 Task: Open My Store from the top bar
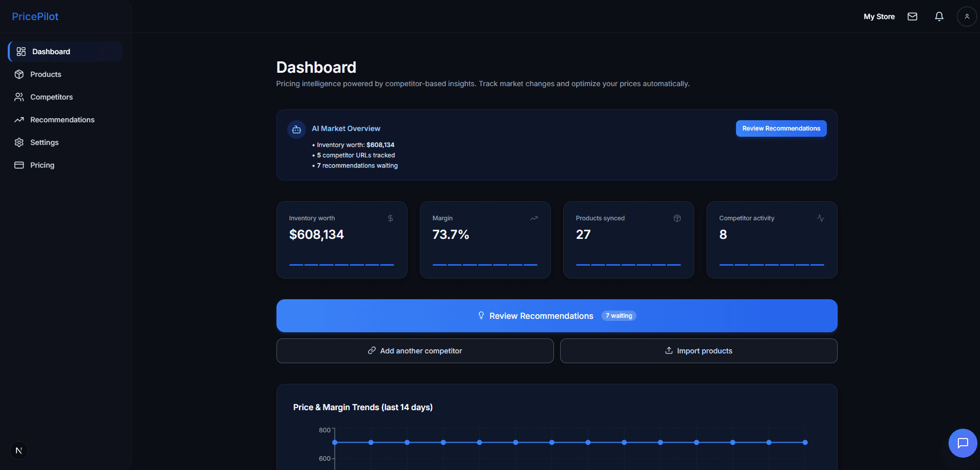coord(879,16)
